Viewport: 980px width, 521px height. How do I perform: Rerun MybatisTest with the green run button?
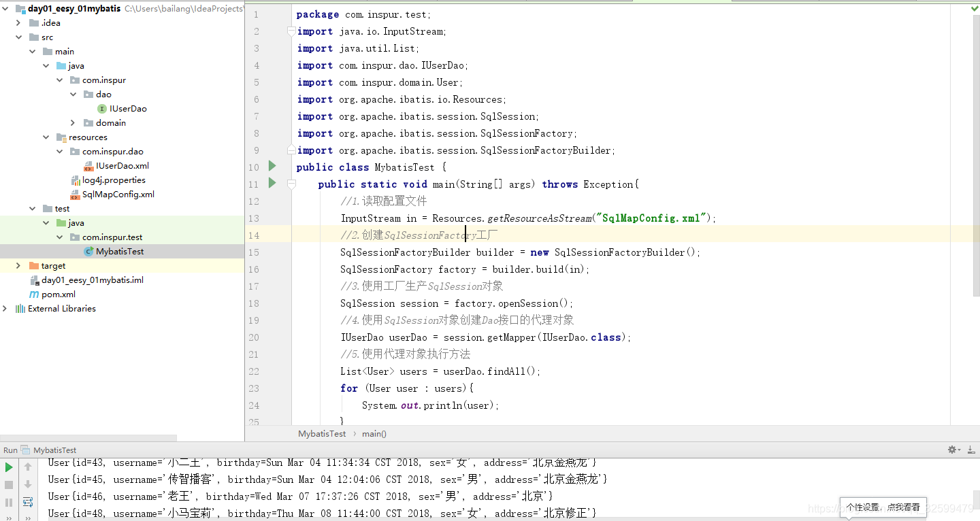pyautogui.click(x=9, y=467)
